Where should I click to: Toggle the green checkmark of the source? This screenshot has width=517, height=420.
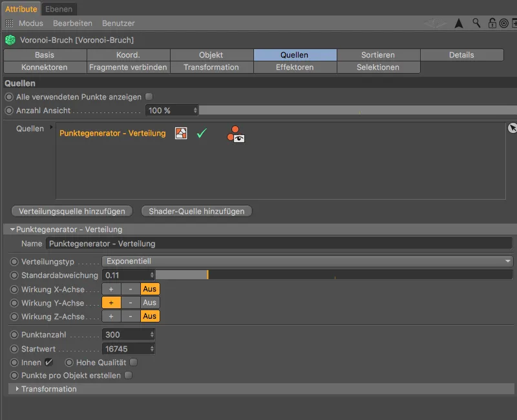(202, 133)
